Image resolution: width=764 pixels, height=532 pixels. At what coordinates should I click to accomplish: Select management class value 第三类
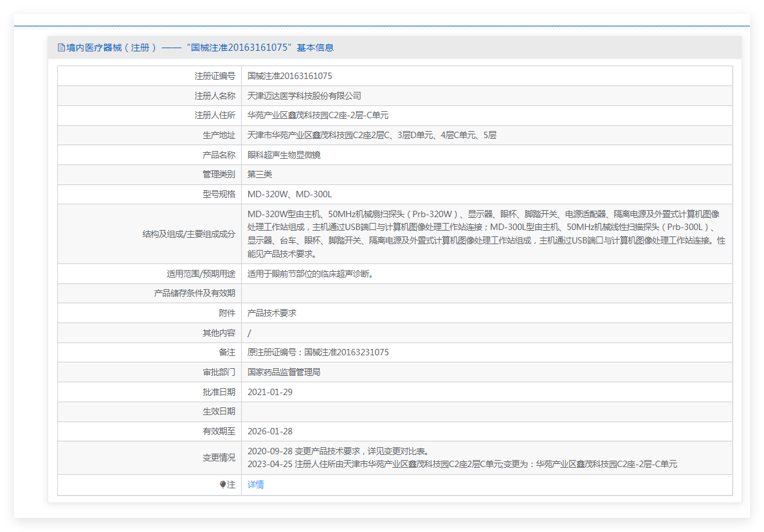pos(260,174)
